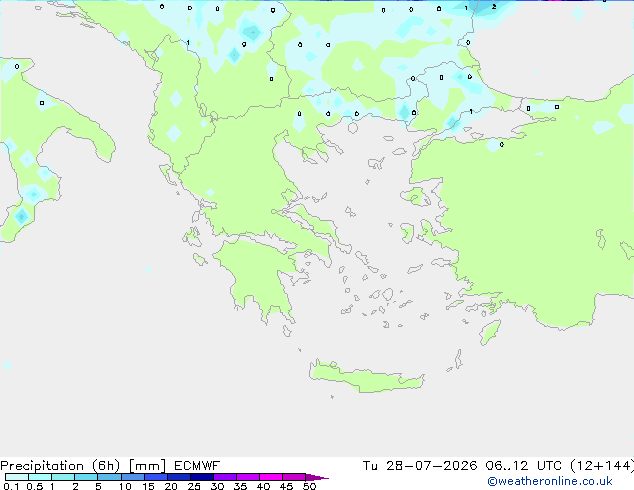This screenshot has height=490, width=634.
Task: Select the legend swatch between 0.1 and 0.5
Action: coord(17,477)
